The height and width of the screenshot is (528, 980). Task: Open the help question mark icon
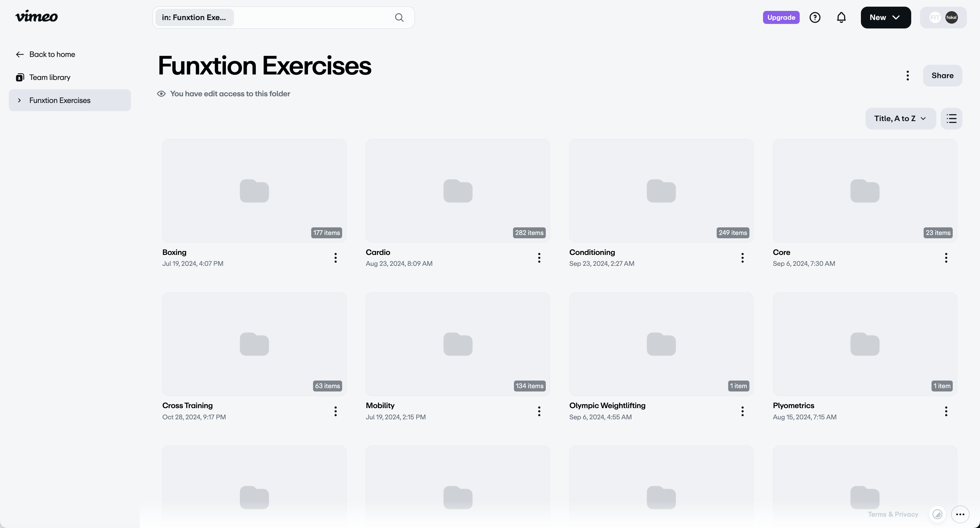[815, 18]
